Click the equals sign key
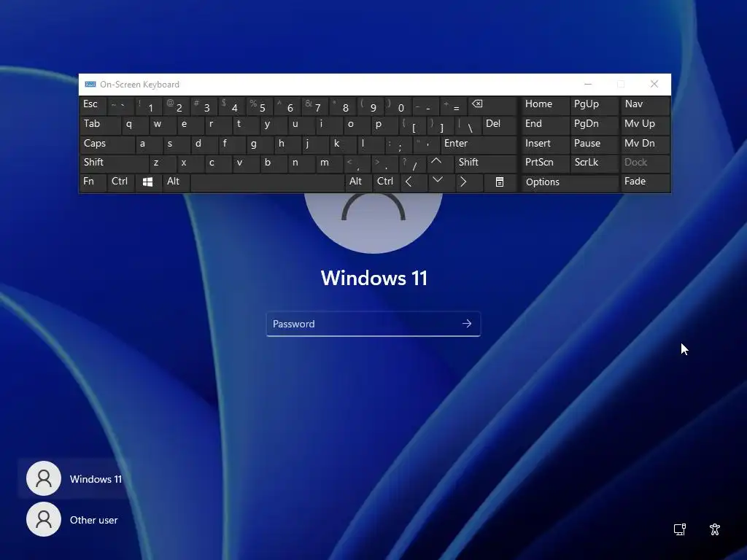The image size is (747, 560). pyautogui.click(x=454, y=106)
